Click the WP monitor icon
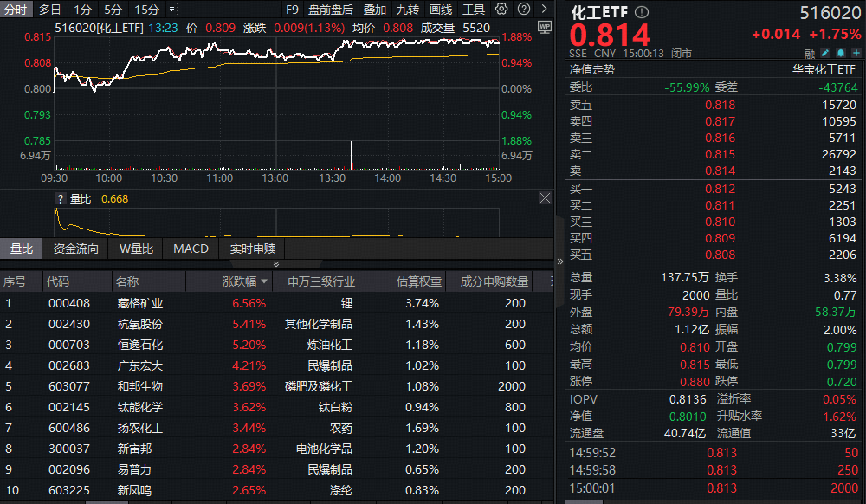Viewport: 866px width, 504px height. (544, 27)
